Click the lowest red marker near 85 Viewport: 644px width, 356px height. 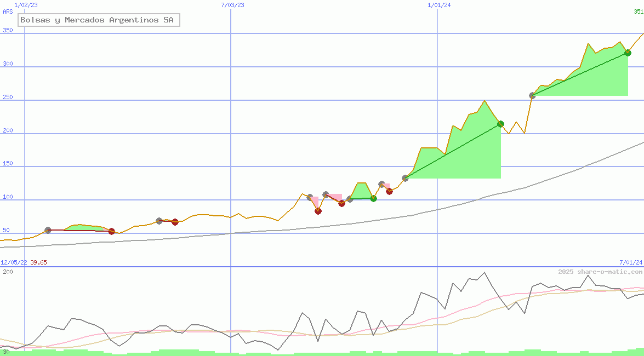pos(318,211)
